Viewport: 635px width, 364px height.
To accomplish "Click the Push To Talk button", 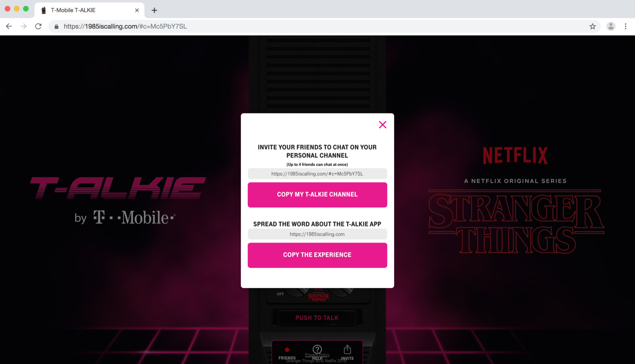I will pyautogui.click(x=317, y=318).
